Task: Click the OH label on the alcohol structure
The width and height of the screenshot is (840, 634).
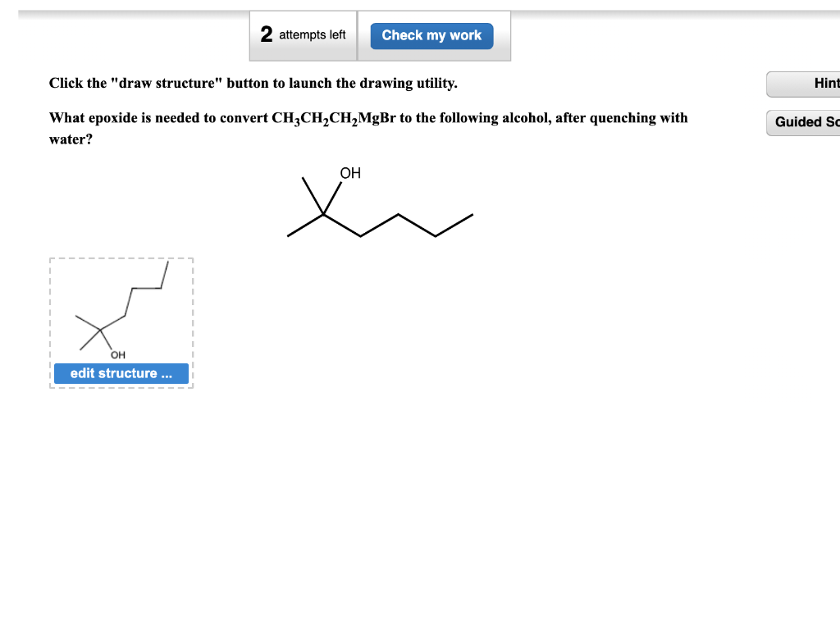Action: tap(350, 173)
